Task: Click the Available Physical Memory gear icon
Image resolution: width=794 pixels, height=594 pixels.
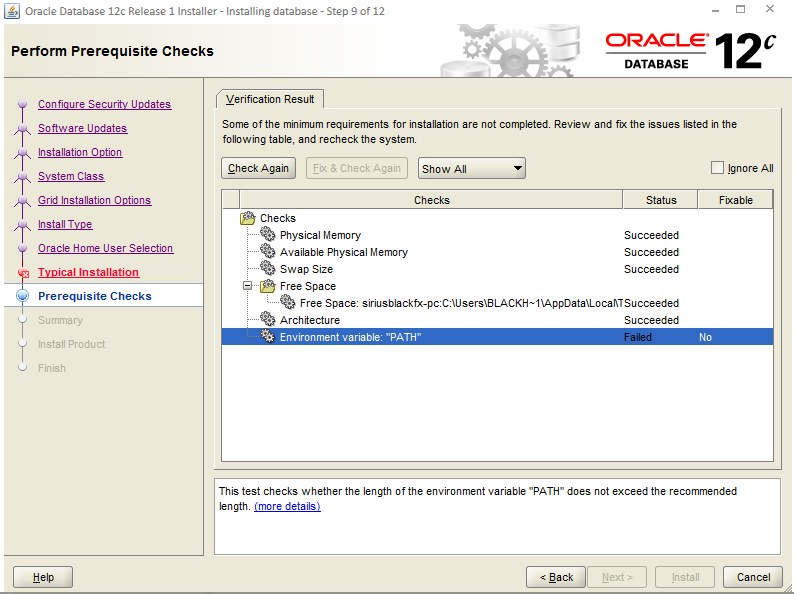Action: coord(267,251)
